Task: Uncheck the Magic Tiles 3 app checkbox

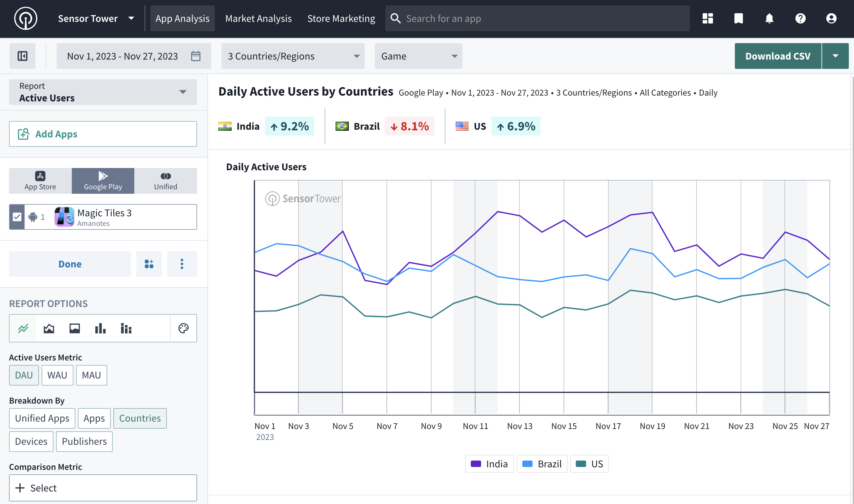Action: (x=17, y=217)
